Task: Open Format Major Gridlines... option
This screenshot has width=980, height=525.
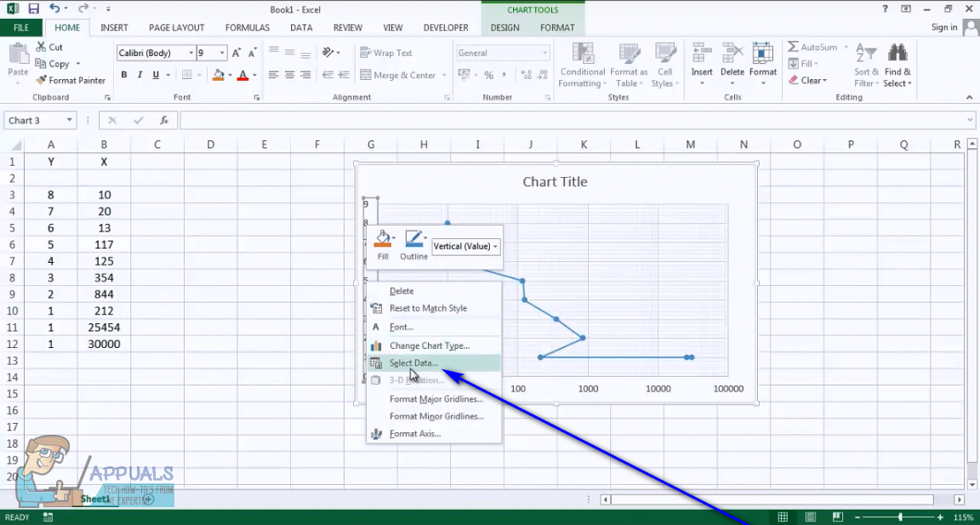Action: pyautogui.click(x=435, y=399)
